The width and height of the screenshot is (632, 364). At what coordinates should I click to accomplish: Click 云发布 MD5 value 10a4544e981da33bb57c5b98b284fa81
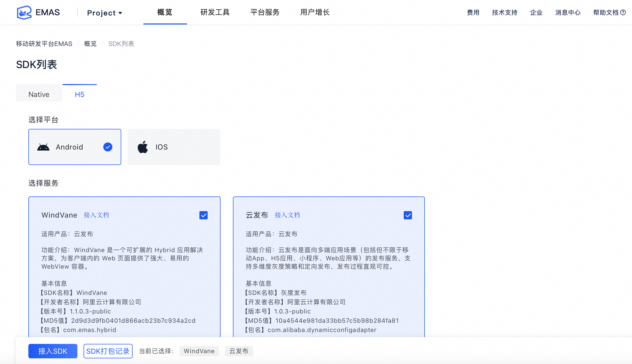tap(337, 320)
